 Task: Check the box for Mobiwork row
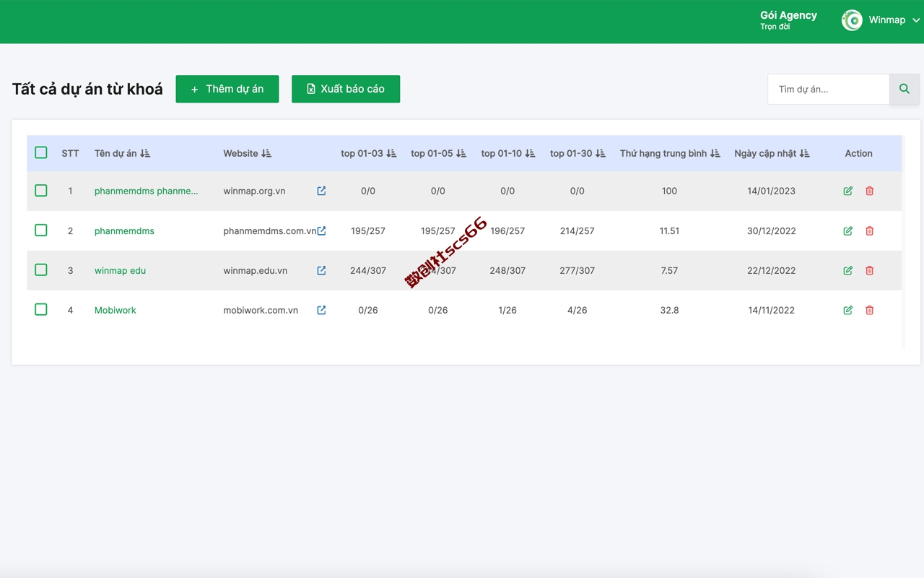(41, 310)
